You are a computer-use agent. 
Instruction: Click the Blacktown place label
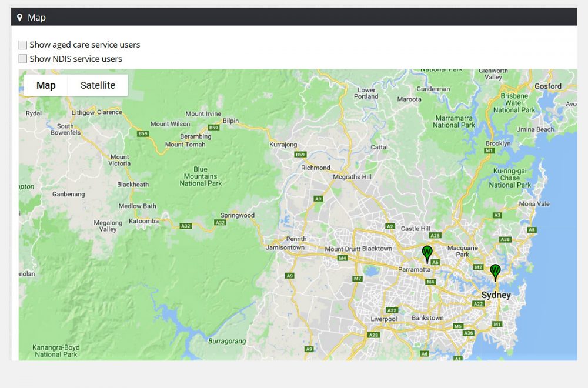click(377, 249)
